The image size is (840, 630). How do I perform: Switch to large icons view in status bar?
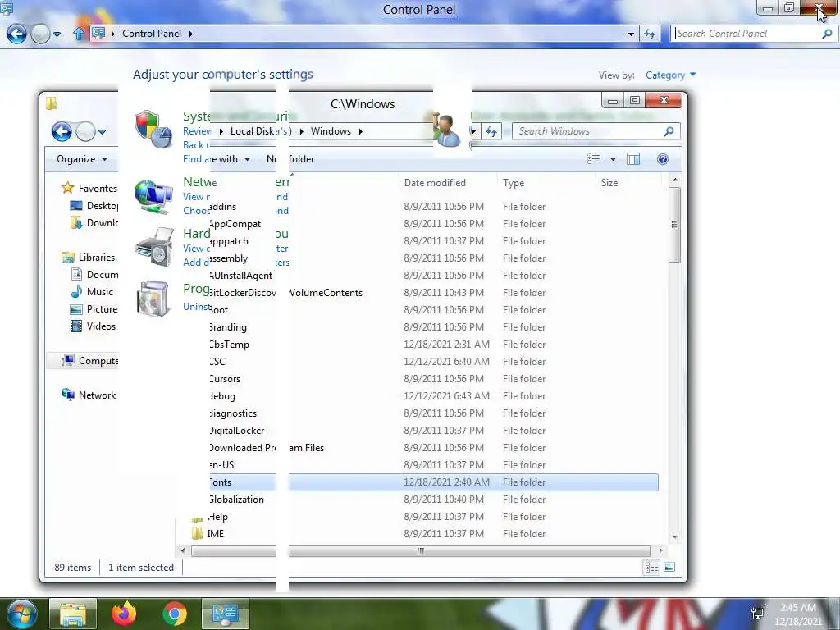pos(669,568)
